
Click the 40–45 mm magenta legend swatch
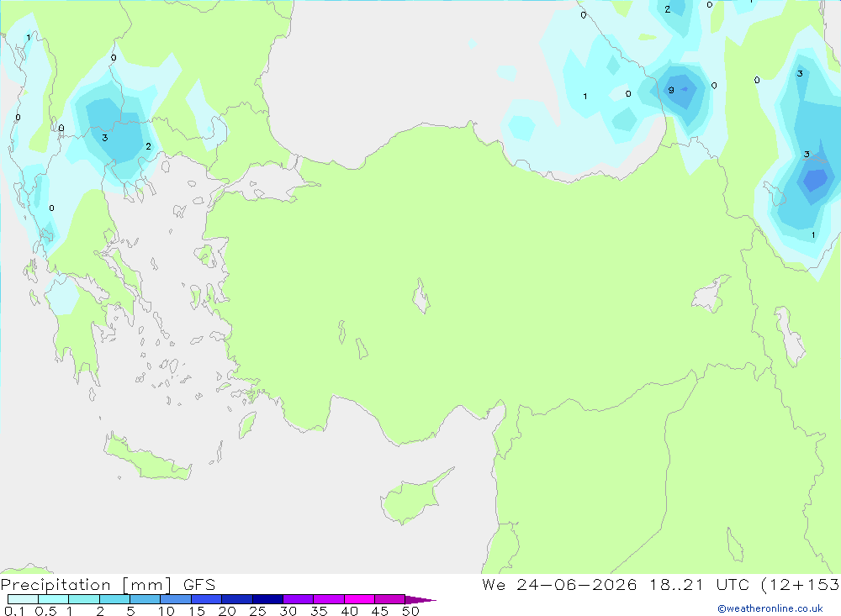359,599
